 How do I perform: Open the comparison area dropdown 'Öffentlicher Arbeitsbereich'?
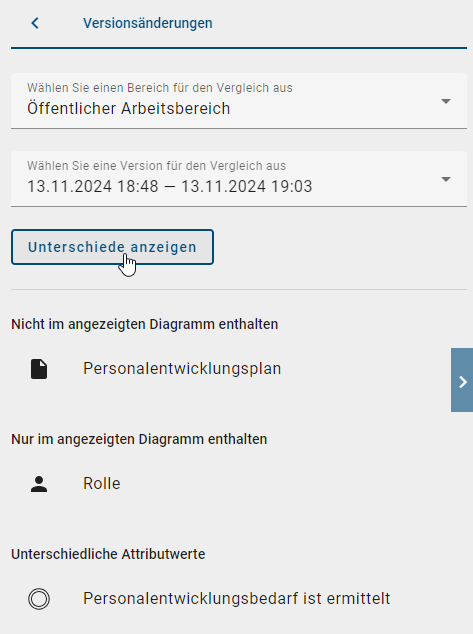239,101
